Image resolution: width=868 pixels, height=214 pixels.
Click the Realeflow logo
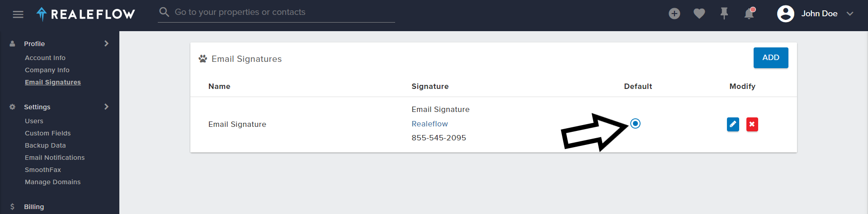coord(85,14)
